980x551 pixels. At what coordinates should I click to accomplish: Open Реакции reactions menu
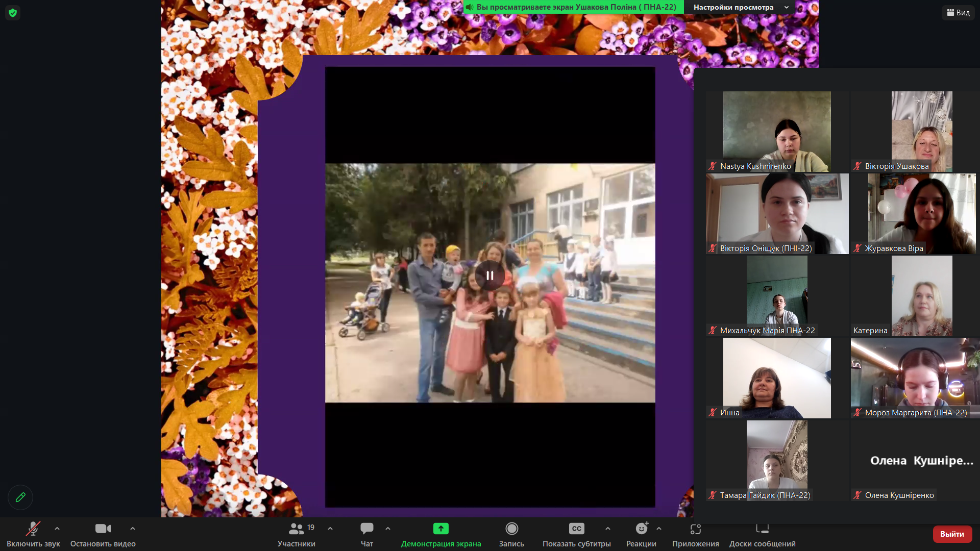[x=641, y=534]
